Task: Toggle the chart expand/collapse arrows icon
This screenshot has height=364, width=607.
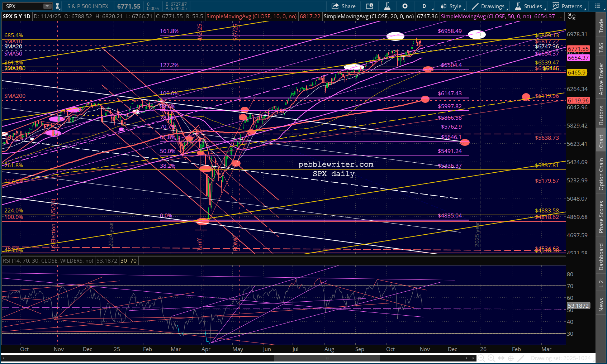Action: point(572,17)
